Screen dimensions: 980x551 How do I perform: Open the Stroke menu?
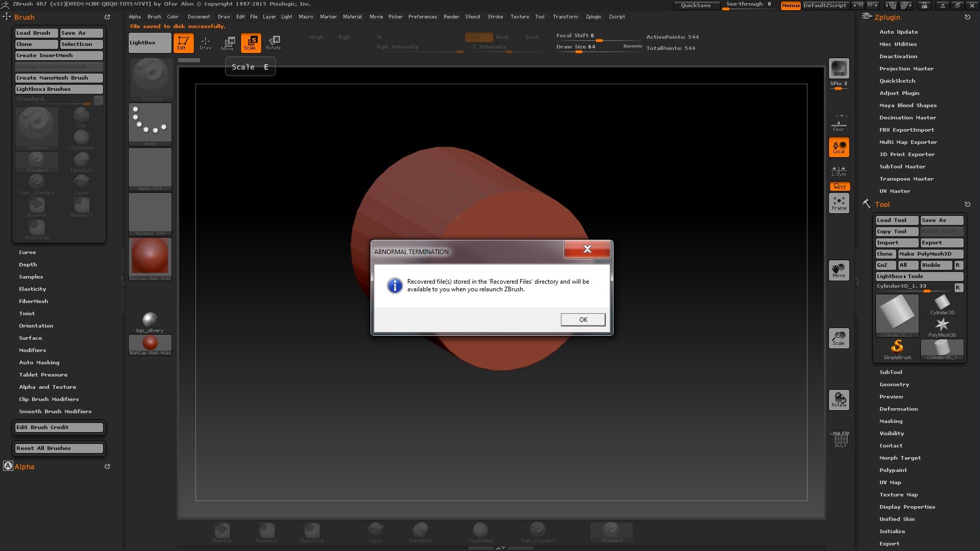click(495, 17)
